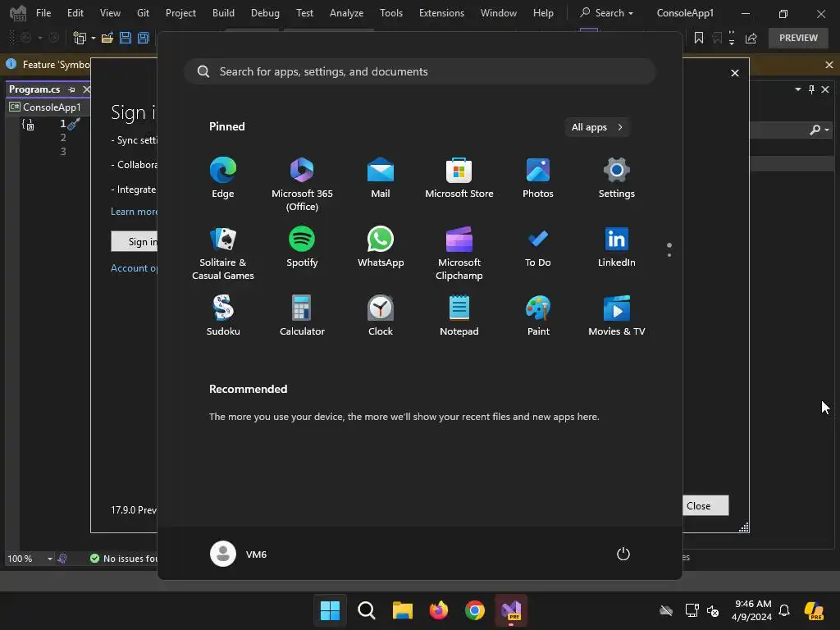840x630 pixels.
Task: Open Edge from pinned apps
Action: (223, 178)
